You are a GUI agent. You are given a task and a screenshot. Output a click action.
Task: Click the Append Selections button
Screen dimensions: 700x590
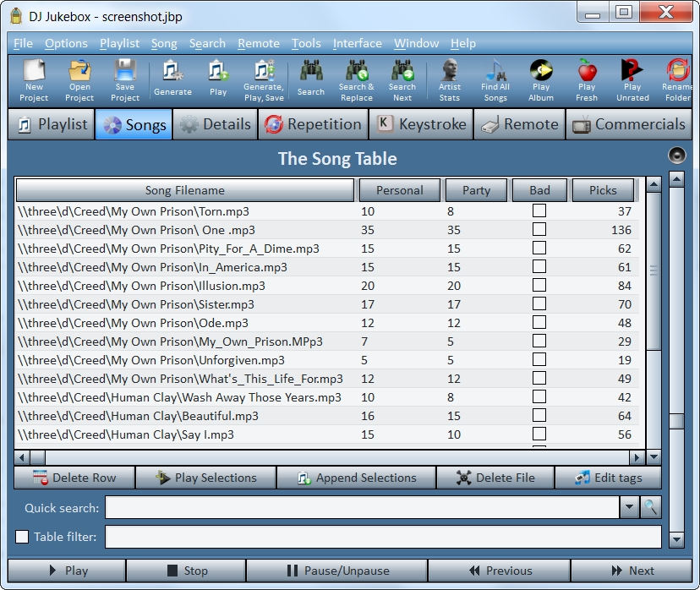(x=356, y=478)
